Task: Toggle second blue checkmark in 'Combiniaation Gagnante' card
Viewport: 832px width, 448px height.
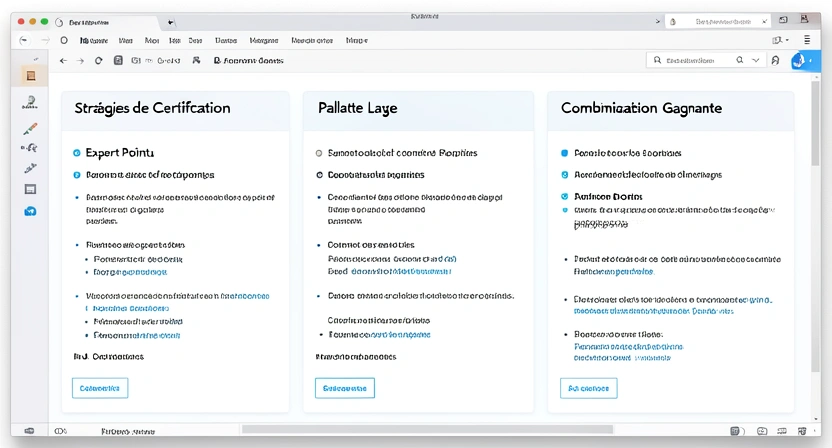Action: tap(565, 175)
